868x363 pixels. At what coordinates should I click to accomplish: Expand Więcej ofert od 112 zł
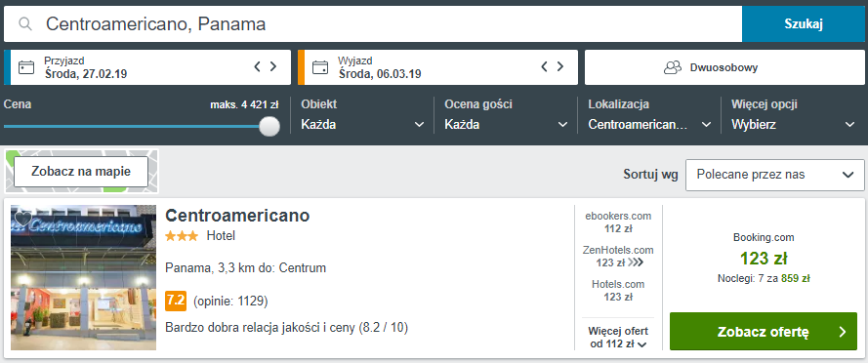click(x=618, y=338)
